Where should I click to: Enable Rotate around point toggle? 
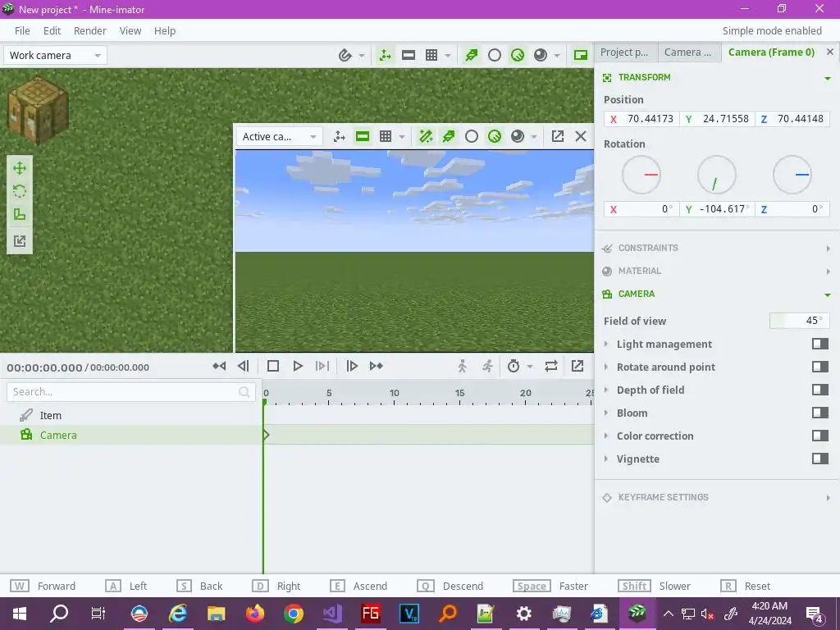pyautogui.click(x=819, y=367)
